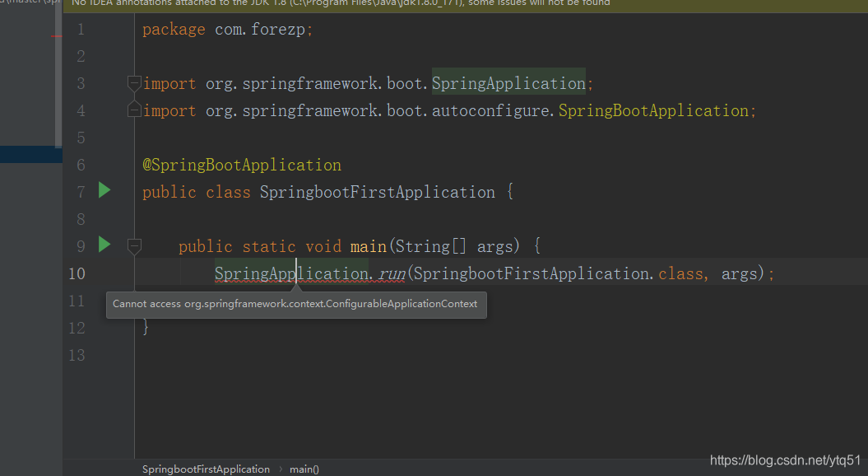
Task: Collapse the main method body
Action: tap(133, 245)
